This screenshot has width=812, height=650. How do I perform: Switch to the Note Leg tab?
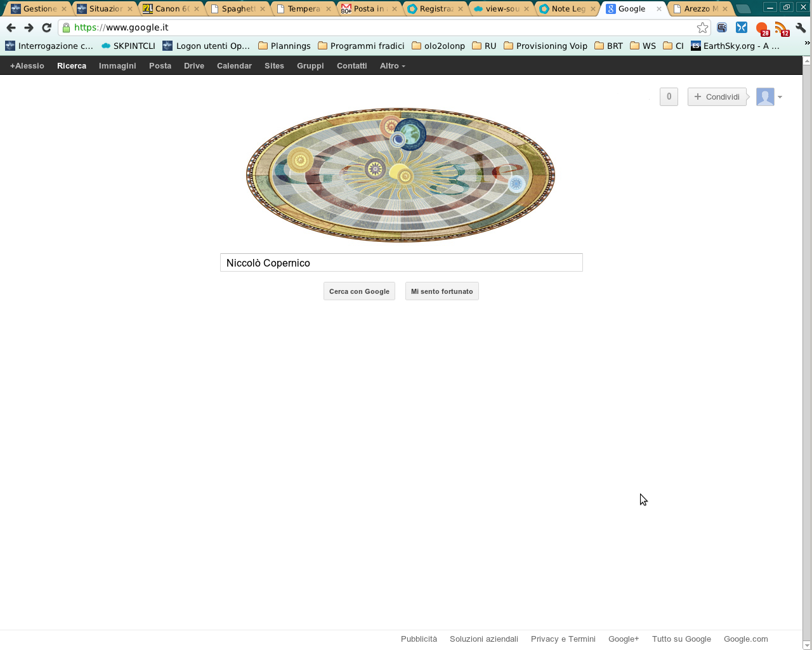(x=567, y=9)
